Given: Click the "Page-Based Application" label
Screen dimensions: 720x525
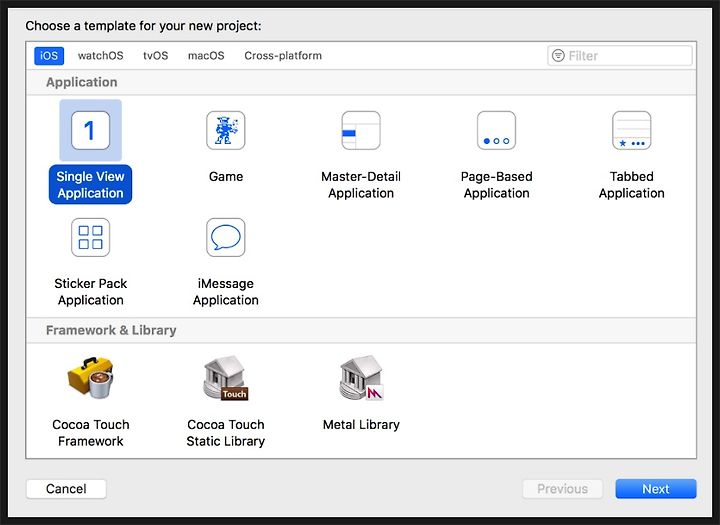Looking at the screenshot, I should 496,185.
